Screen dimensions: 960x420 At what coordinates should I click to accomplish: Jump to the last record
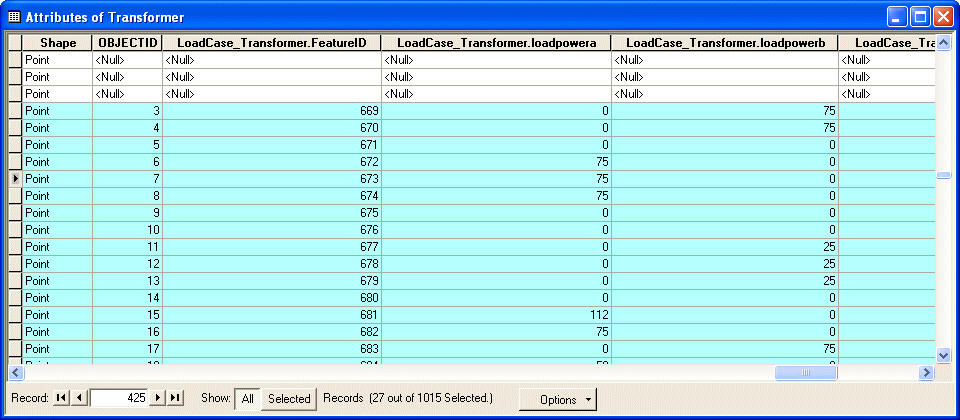[175, 398]
